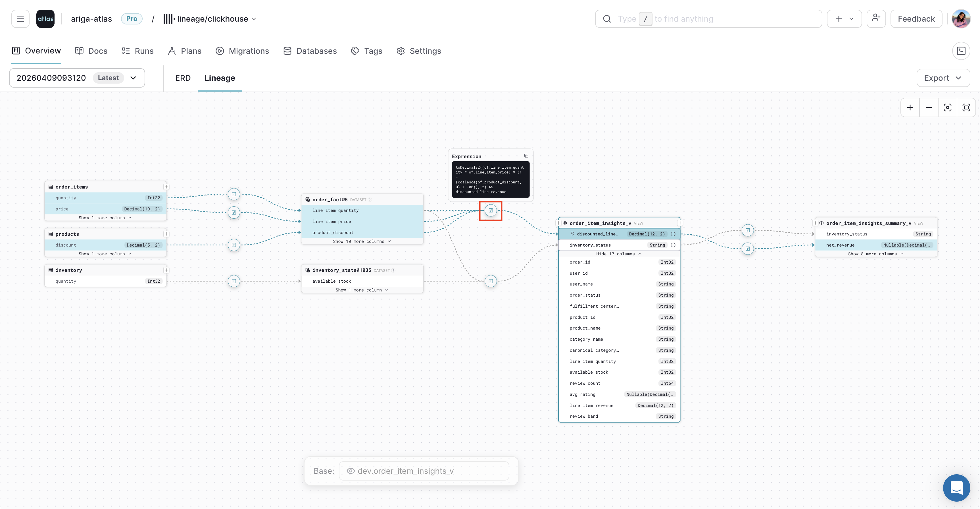Image resolution: width=980 pixels, height=509 pixels.
Task: Open the Intercom chat bubble
Action: coord(956,488)
